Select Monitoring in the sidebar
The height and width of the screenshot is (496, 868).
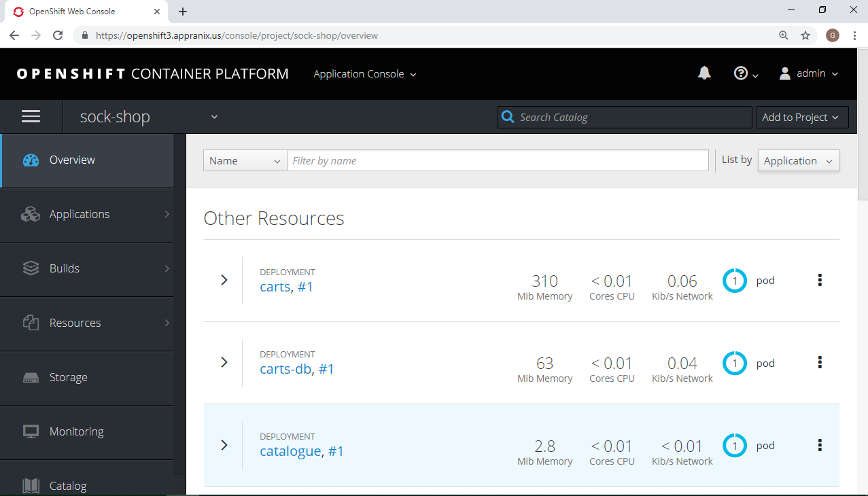click(76, 432)
